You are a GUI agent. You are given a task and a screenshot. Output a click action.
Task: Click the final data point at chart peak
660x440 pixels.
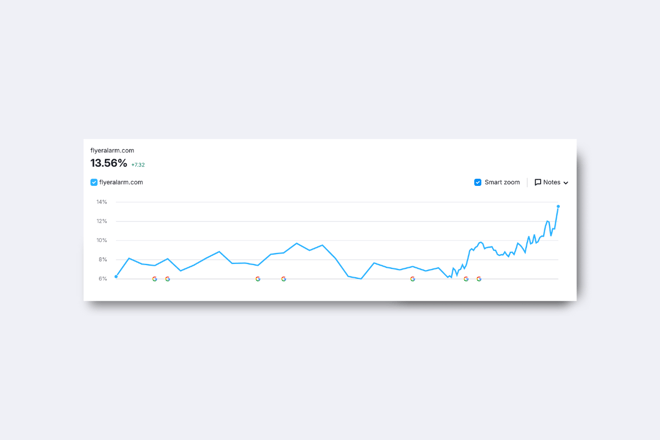[558, 206]
